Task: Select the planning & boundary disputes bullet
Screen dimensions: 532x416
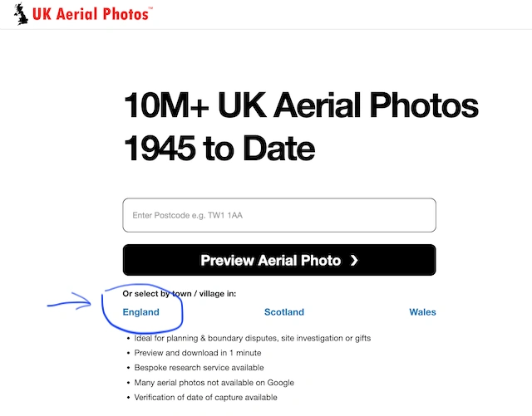Action: point(253,338)
